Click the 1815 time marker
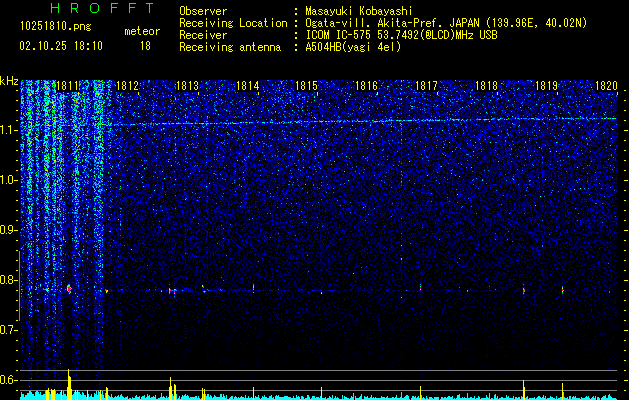The width and height of the screenshot is (629, 400). tap(306, 85)
